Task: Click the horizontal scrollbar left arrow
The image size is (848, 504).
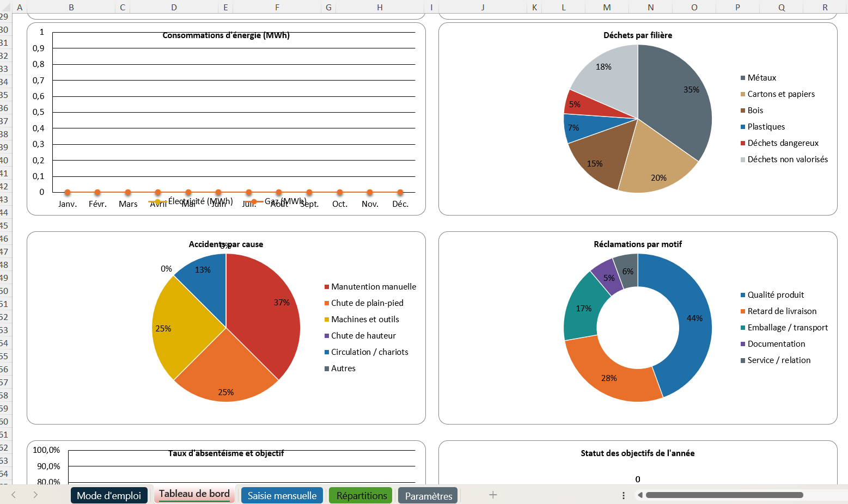Action: tap(640, 495)
